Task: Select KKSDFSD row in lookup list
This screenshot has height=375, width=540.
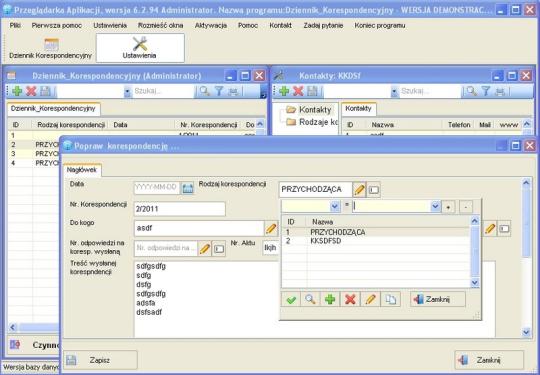Action: [376, 241]
